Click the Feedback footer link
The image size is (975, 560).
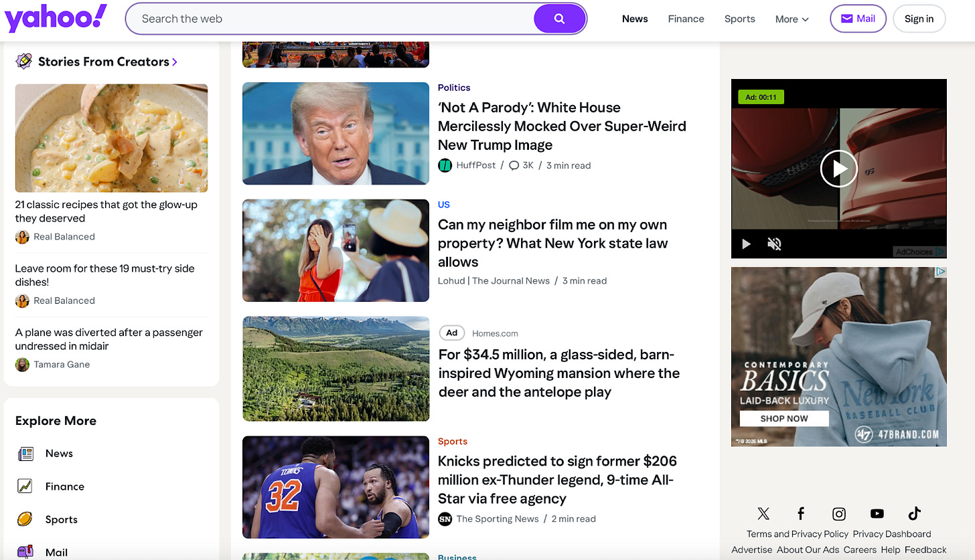click(x=925, y=550)
